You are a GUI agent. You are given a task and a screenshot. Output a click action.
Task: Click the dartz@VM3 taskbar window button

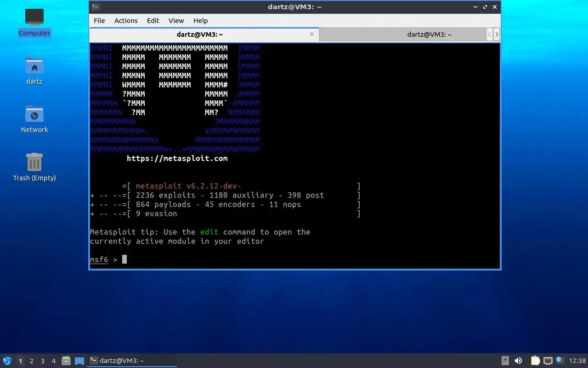(x=132, y=361)
